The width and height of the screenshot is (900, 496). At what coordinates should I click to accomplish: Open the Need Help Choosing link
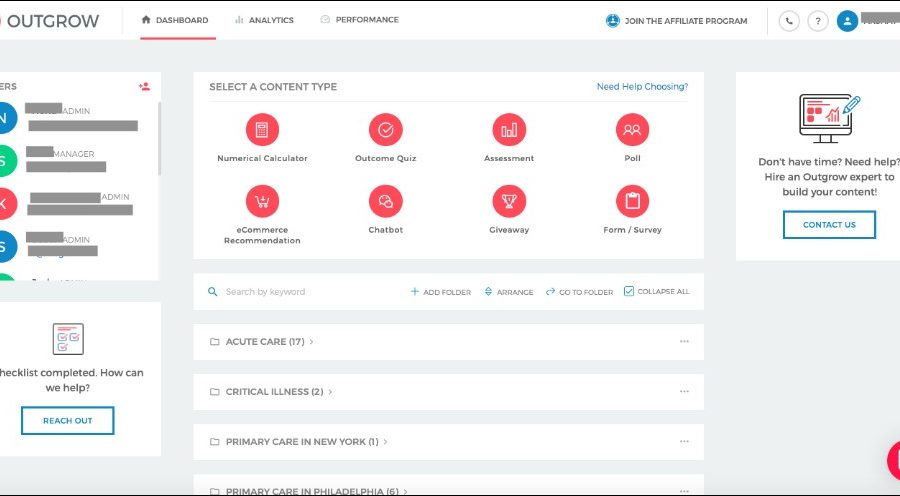[642, 87]
